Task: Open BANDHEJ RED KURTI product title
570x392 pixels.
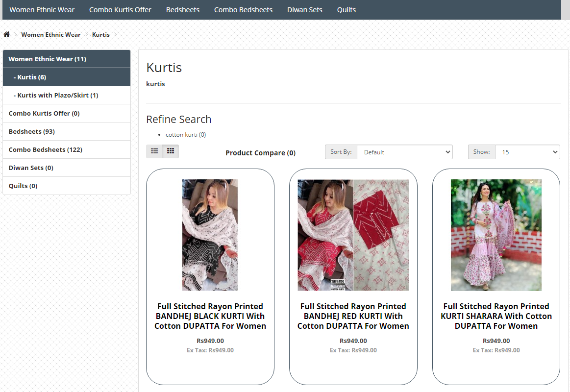Action: pos(353,316)
